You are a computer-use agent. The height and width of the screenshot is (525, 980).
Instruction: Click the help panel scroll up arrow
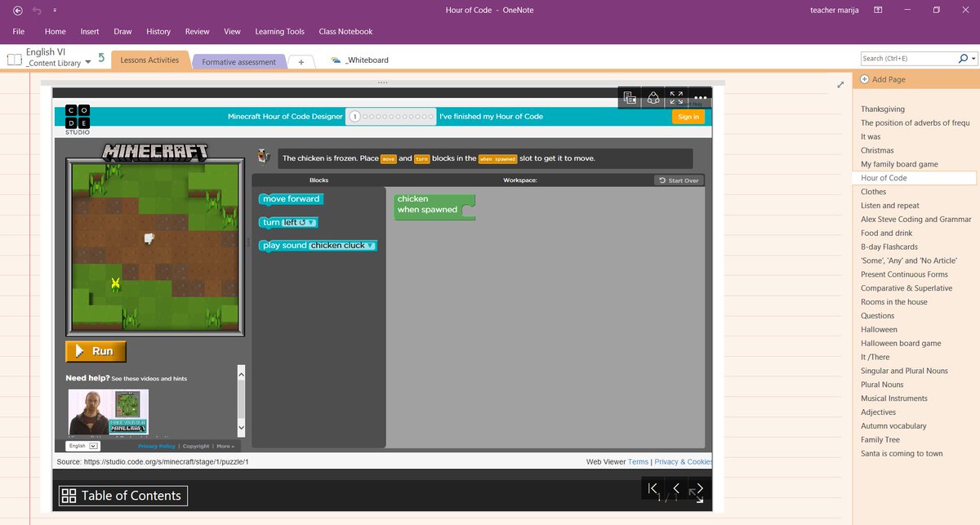[241, 373]
